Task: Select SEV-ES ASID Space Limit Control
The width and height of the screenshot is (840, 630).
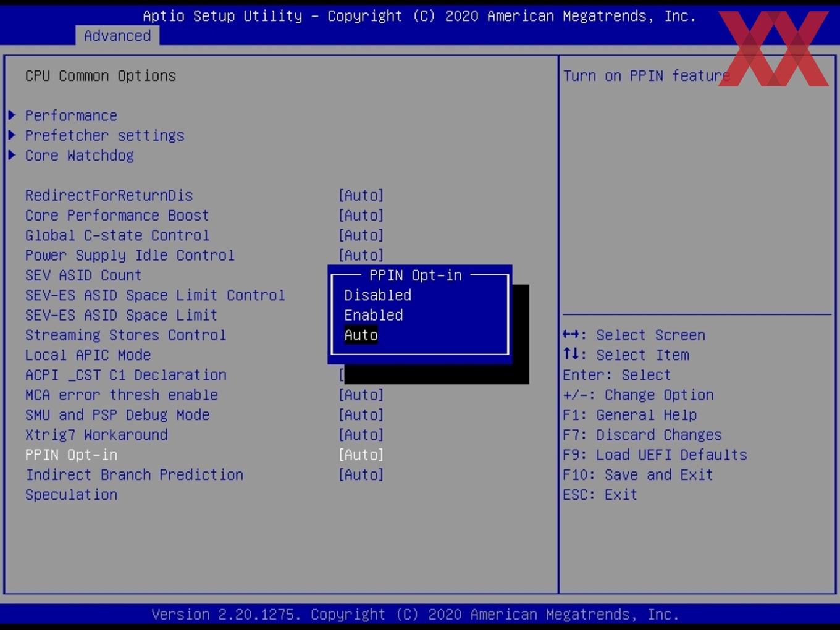Action: [x=155, y=295]
